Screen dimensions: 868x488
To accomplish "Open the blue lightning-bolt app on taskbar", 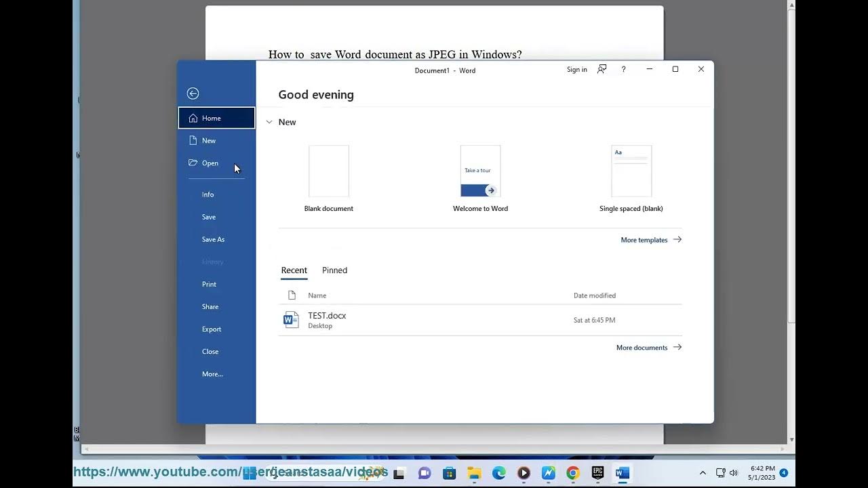I will [x=549, y=473].
